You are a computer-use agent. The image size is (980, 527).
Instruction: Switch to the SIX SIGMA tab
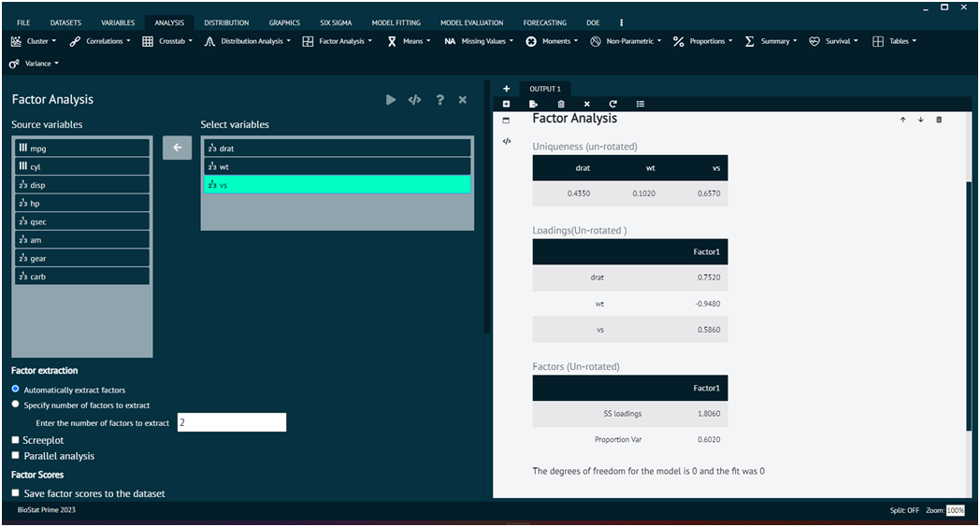[336, 22]
